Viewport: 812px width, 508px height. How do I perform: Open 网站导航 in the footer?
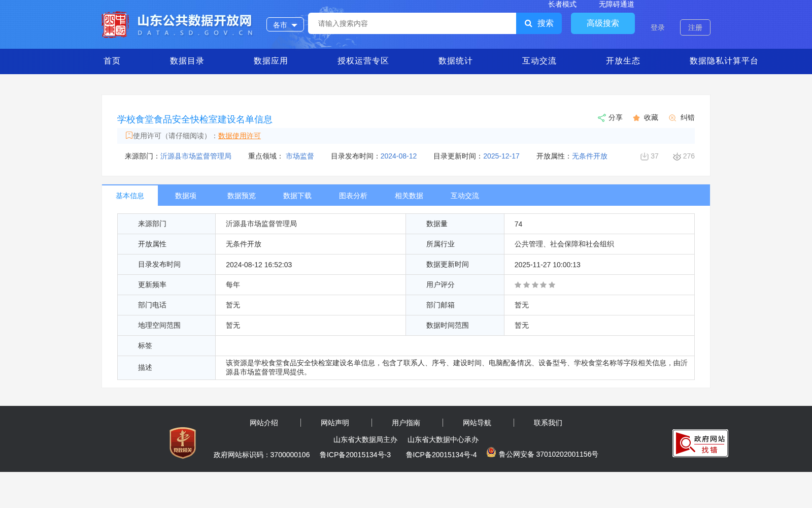pos(477,423)
